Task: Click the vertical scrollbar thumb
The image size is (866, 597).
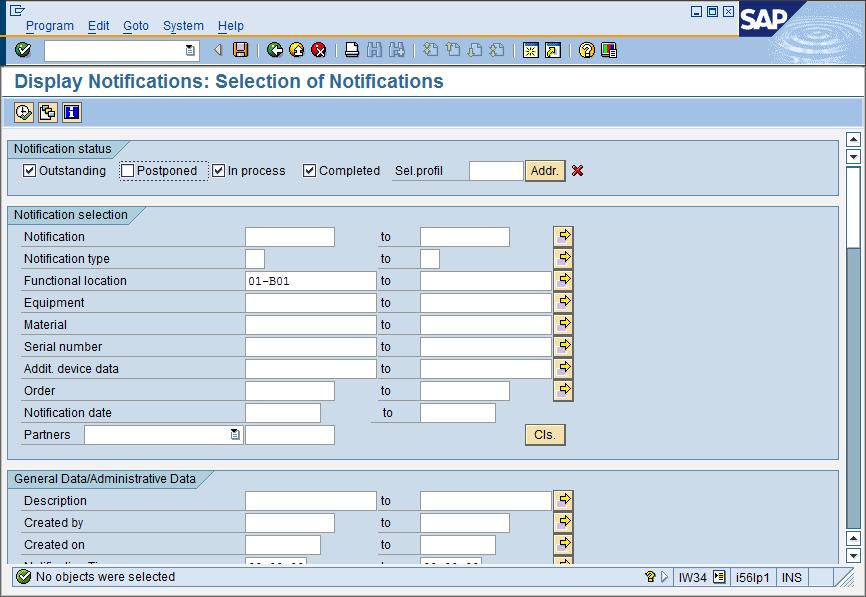Action: coord(853,208)
